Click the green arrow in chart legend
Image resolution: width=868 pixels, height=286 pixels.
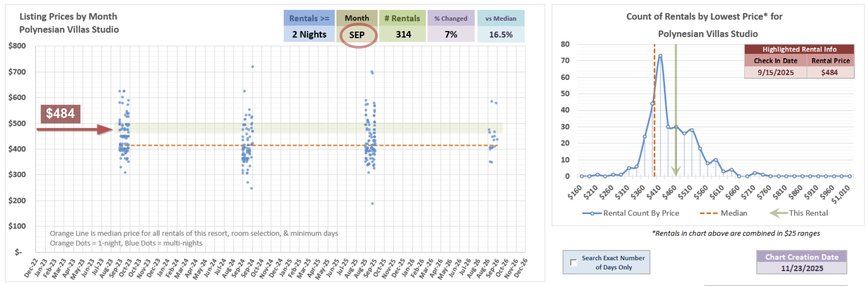(x=778, y=213)
